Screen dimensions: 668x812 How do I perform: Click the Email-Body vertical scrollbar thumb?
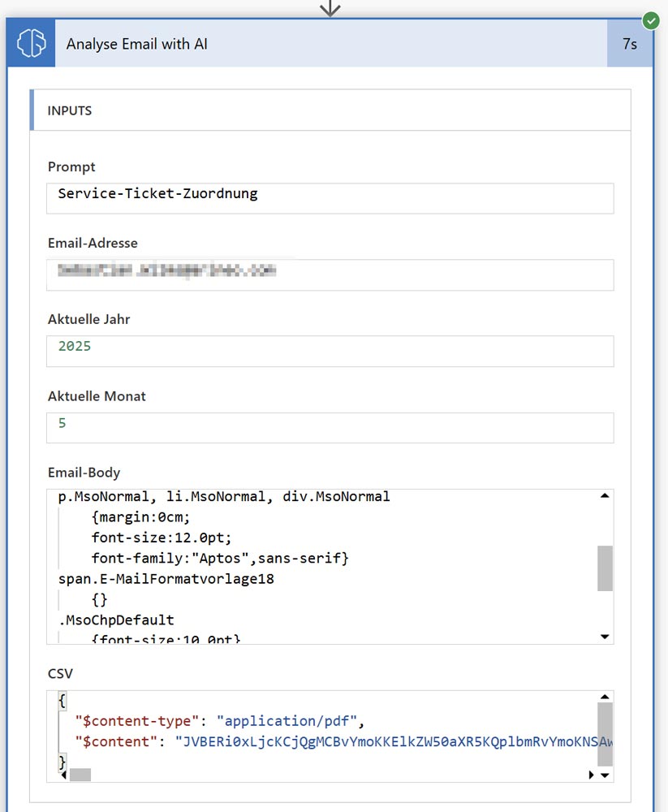[605, 568]
